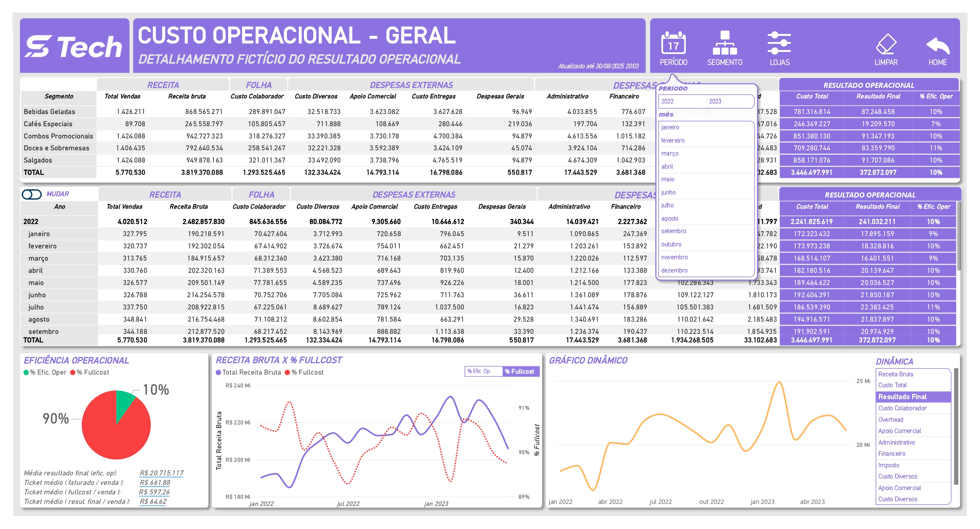Click the R$ 661,88 ticket médio link
This screenshot has height=529, width=980.
[x=155, y=482]
